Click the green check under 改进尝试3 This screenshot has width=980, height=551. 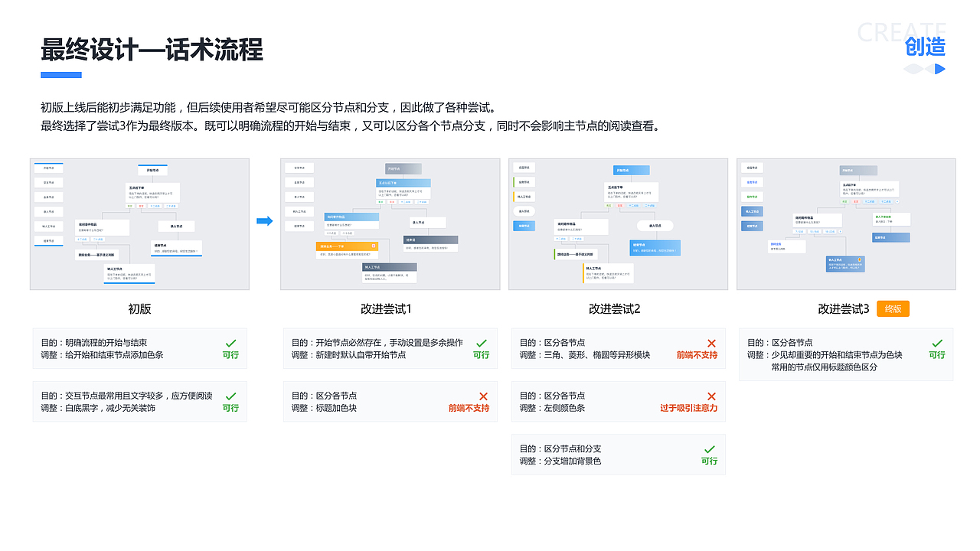click(936, 343)
